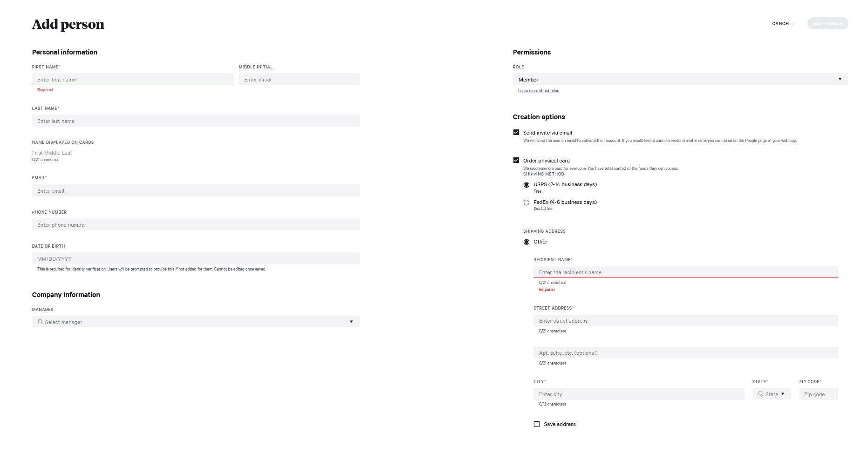Click the search icon in Manager field

pos(41,322)
